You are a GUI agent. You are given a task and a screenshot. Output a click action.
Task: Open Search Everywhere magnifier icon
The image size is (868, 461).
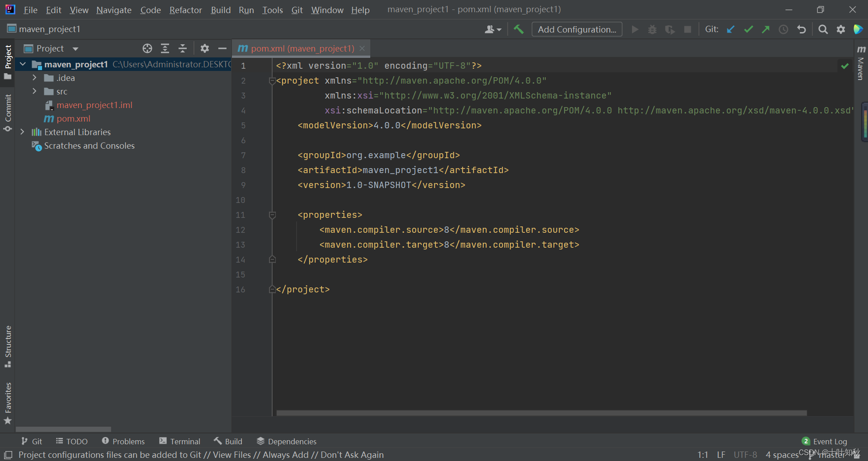[823, 29]
